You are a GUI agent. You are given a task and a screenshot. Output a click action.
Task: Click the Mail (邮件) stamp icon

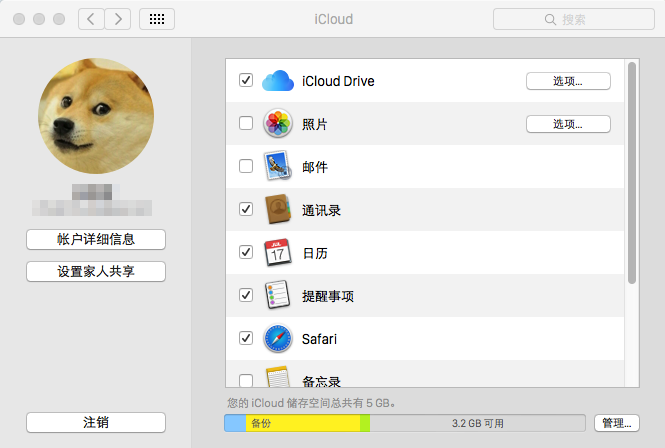pos(277,167)
